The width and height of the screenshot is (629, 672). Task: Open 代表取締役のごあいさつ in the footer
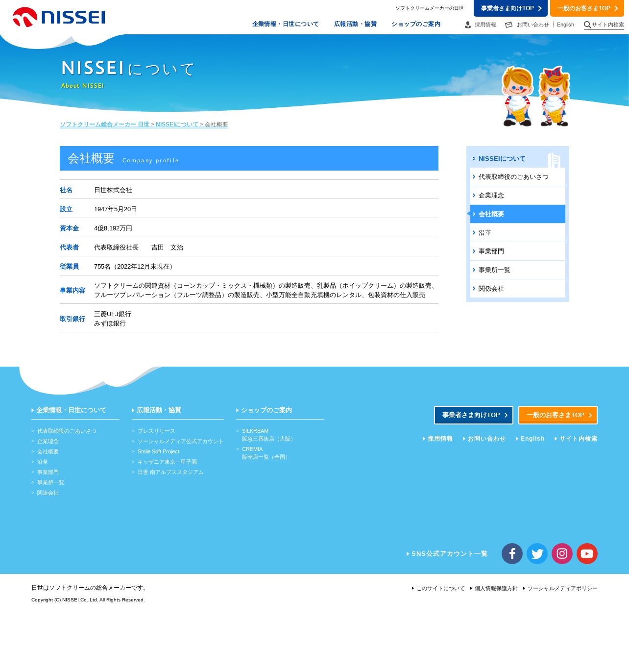click(67, 431)
